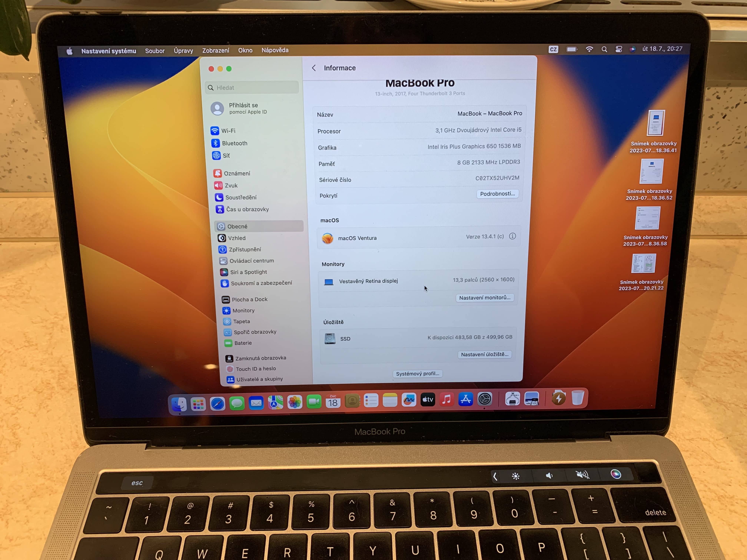
Task: Expand the Touch Bar control strip chevron
Action: point(495,476)
